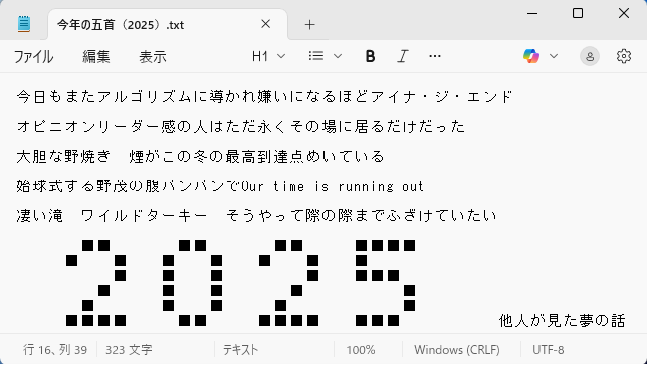Click line starting 始球式する野茂
The width and height of the screenshot is (648, 365).
(x=220, y=186)
